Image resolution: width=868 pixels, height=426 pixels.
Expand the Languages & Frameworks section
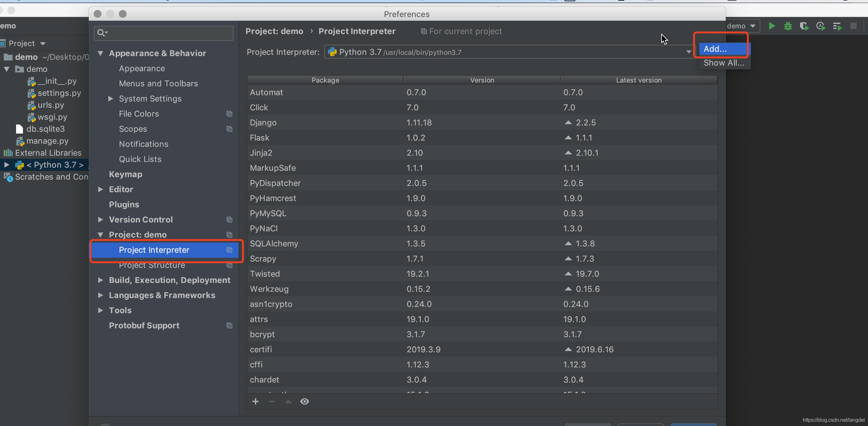[x=100, y=296]
